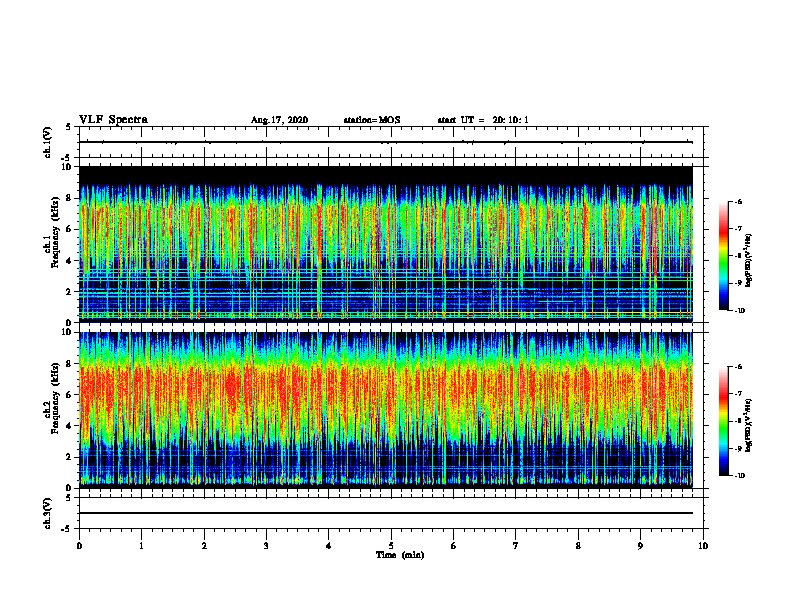Click the "0" tick on the time axis

(79, 546)
